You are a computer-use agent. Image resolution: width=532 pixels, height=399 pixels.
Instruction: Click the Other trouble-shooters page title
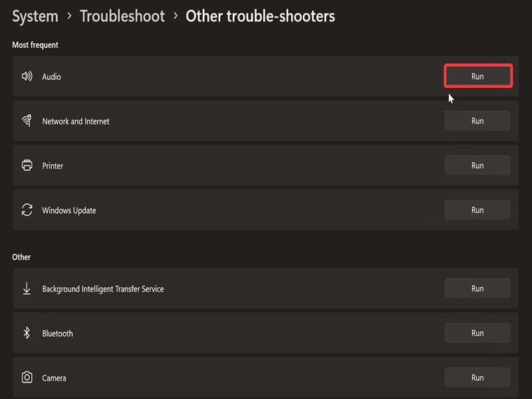(260, 16)
